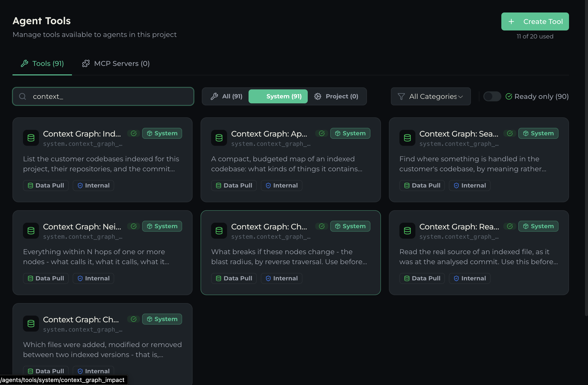Image resolution: width=588 pixels, height=385 pixels.
Task: Show Project (0) tools filter
Action: tap(336, 96)
